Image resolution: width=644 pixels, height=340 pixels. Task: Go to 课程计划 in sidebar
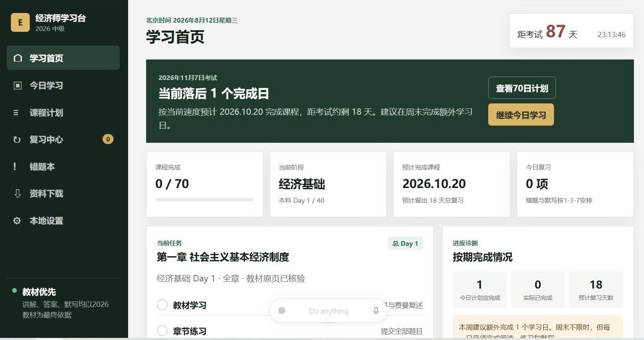[63, 113]
